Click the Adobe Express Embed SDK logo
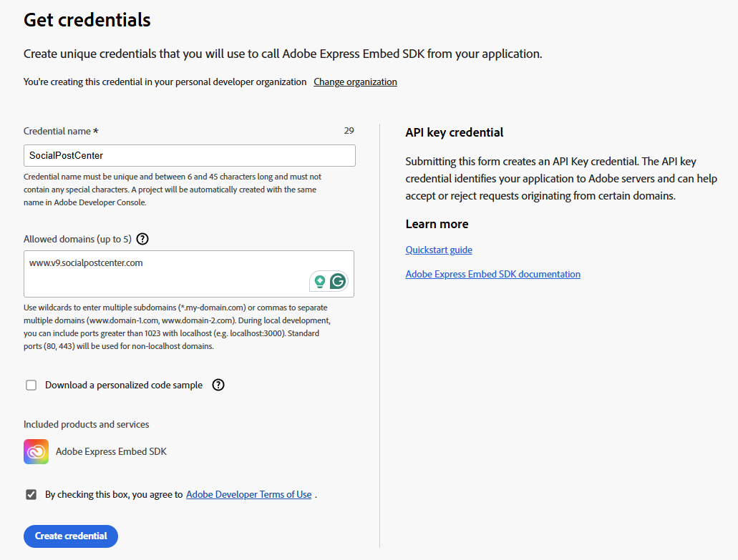738x560 pixels. click(x=37, y=452)
